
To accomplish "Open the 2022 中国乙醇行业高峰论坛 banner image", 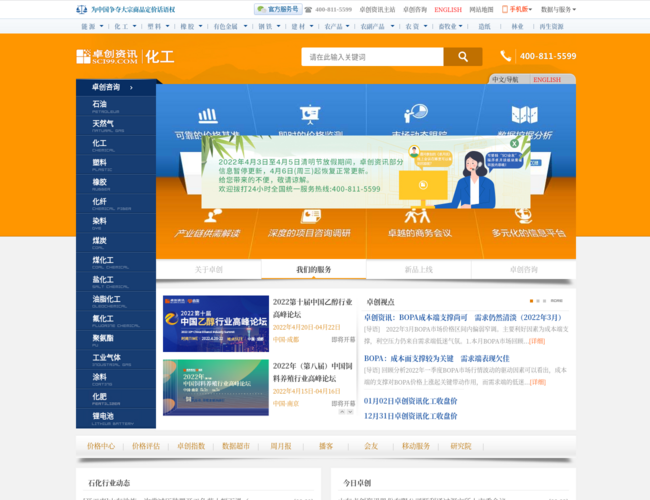I will tap(216, 324).
